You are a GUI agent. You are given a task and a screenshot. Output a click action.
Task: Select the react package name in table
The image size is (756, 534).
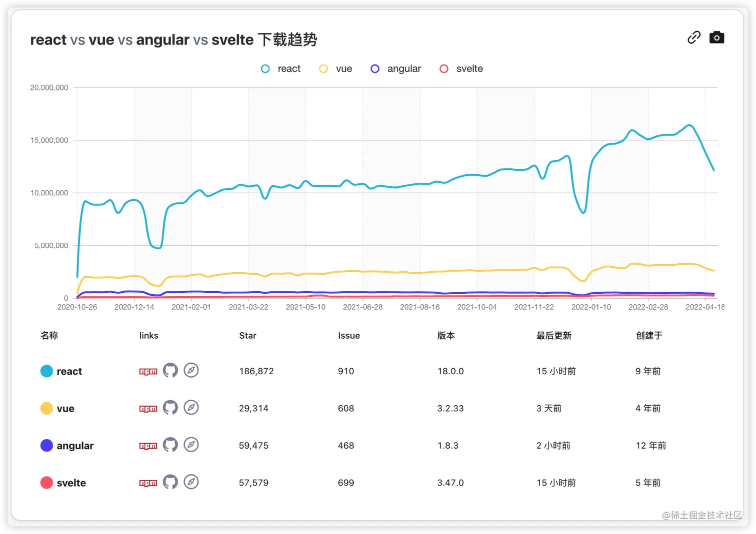[x=69, y=371]
